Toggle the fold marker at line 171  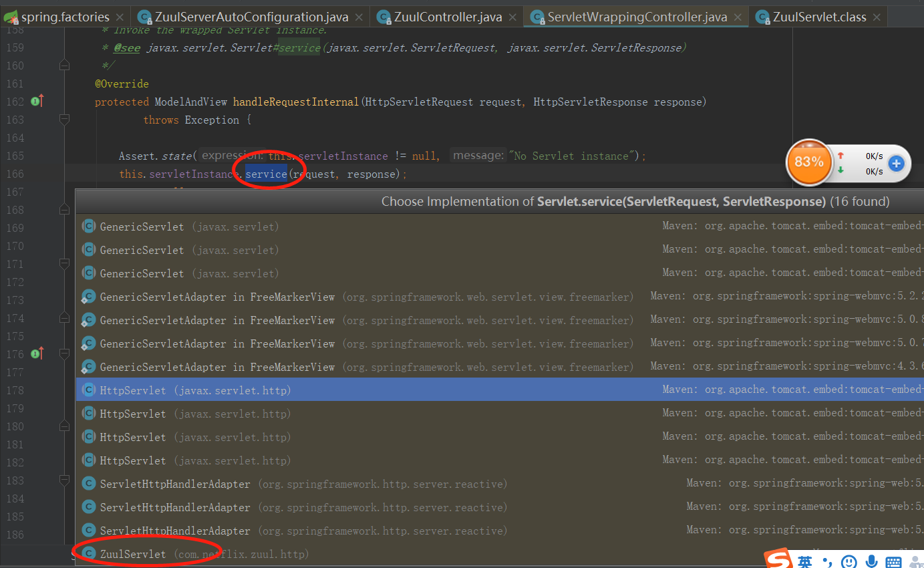pyautogui.click(x=64, y=264)
